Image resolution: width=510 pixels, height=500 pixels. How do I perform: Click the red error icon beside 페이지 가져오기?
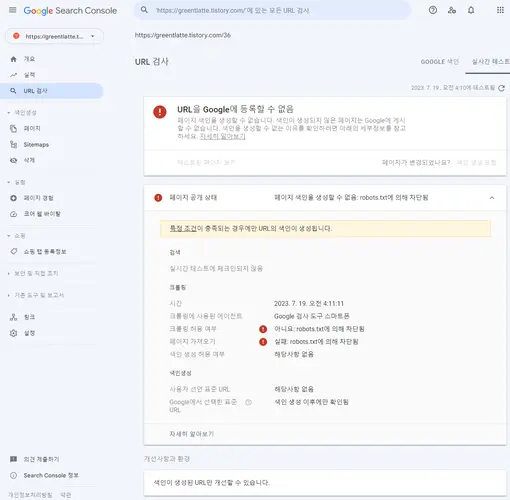pyautogui.click(x=263, y=342)
